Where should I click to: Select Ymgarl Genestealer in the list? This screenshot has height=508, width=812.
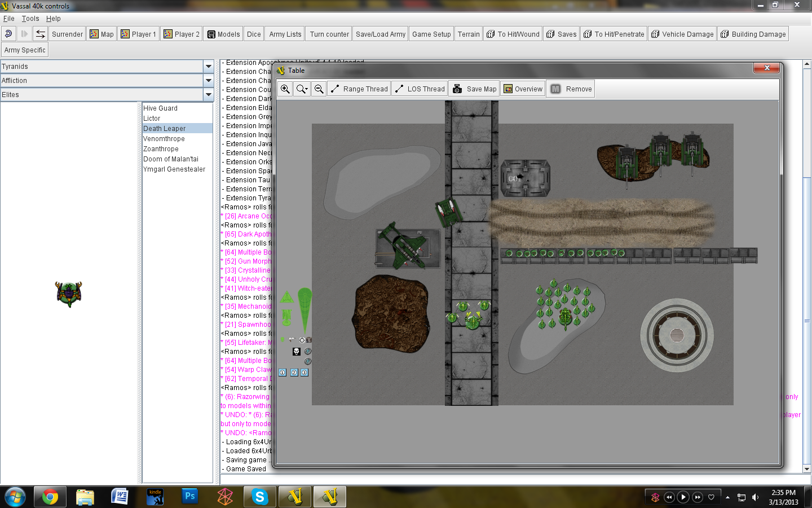[x=177, y=169]
